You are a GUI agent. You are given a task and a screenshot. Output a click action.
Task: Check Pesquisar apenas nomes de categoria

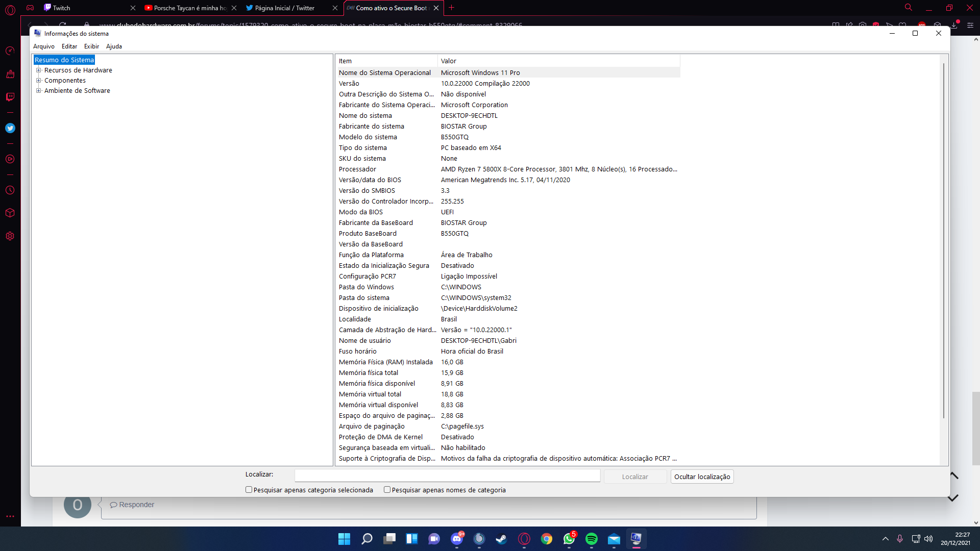[x=387, y=490]
